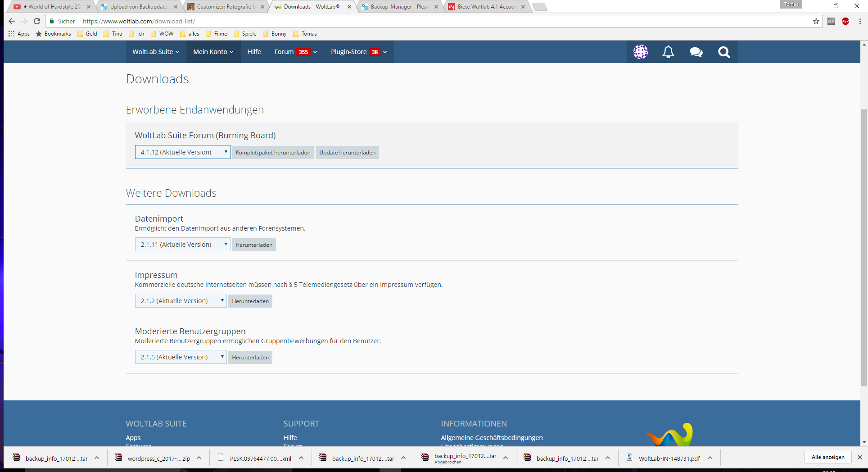Click the Update herunterladen button
This screenshot has height=472, width=868.
(347, 153)
